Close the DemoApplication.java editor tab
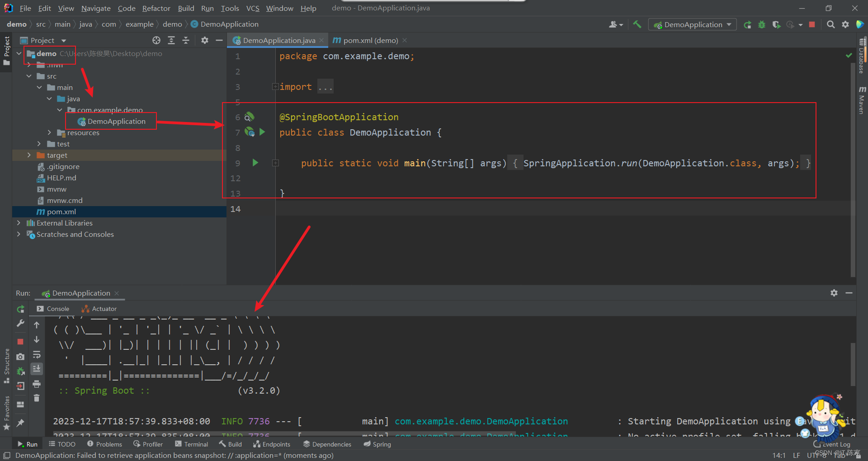 point(321,40)
